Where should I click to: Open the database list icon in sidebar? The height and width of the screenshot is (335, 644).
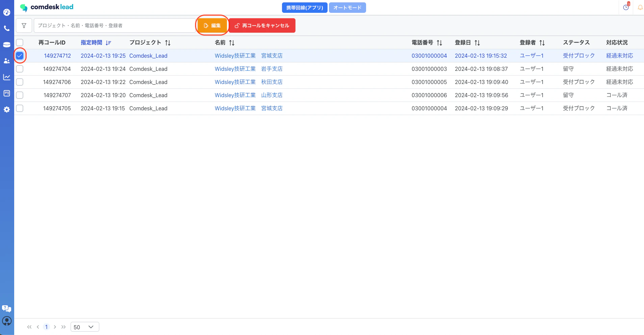[x=7, y=45]
